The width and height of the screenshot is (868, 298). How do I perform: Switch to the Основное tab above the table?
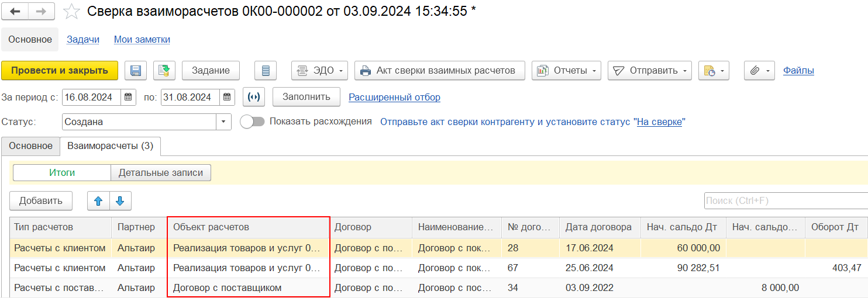tap(30, 146)
